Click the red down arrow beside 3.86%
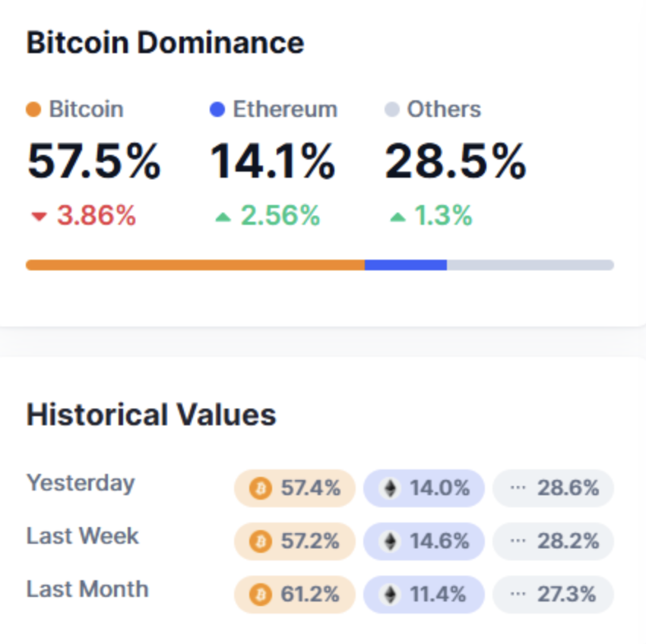This screenshot has height=644, width=646. (39, 217)
